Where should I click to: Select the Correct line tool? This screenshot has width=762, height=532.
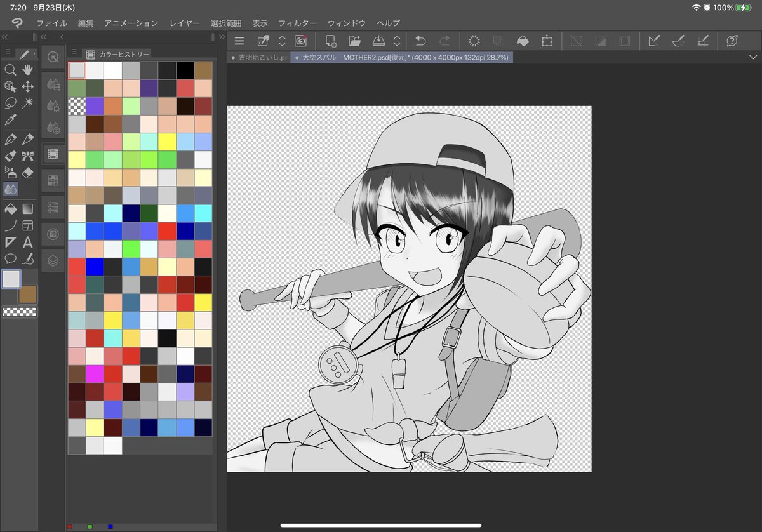28,258
